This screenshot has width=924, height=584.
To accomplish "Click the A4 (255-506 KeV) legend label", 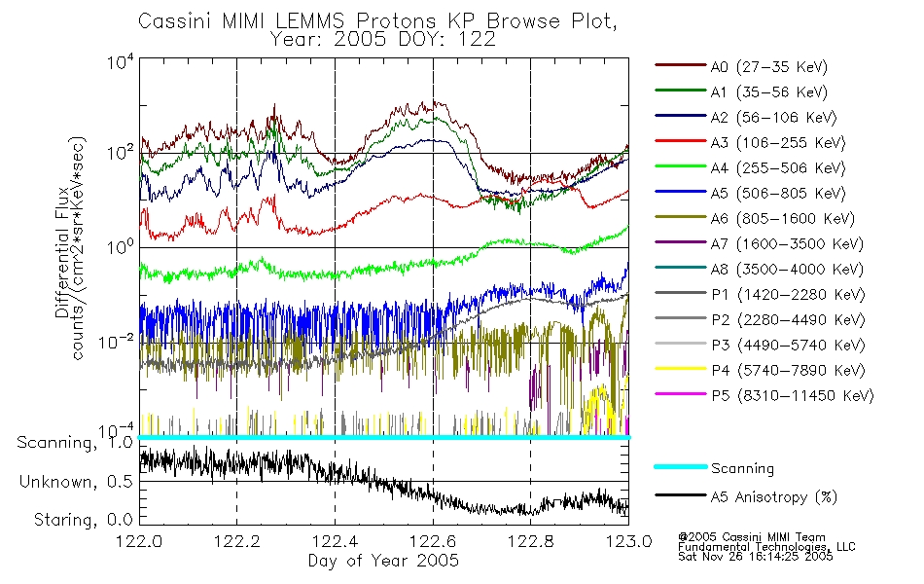I will (778, 168).
